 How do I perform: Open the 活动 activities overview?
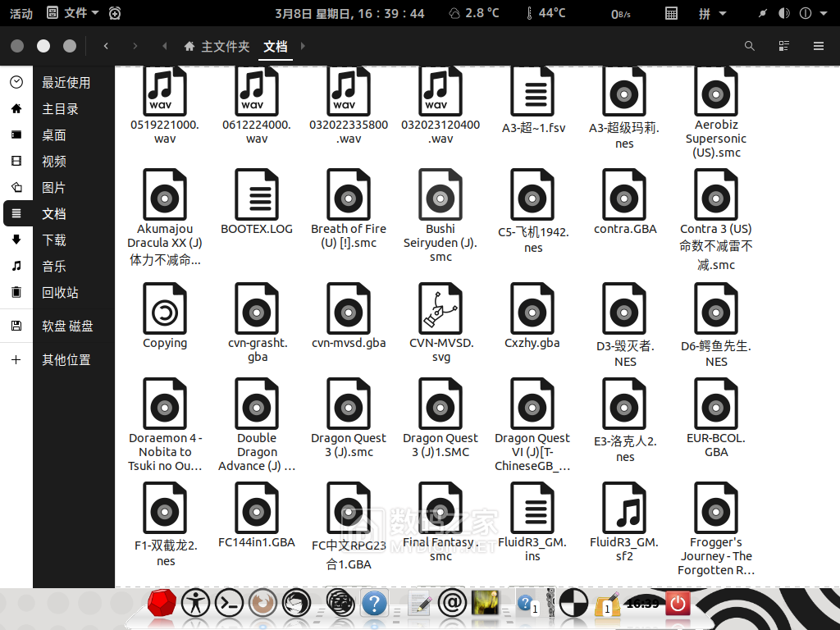click(x=21, y=13)
